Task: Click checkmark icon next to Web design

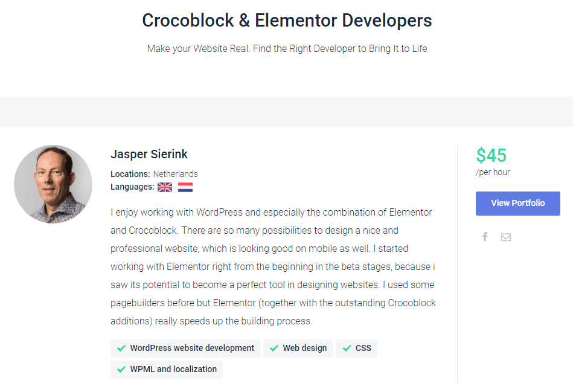Action: pos(274,348)
